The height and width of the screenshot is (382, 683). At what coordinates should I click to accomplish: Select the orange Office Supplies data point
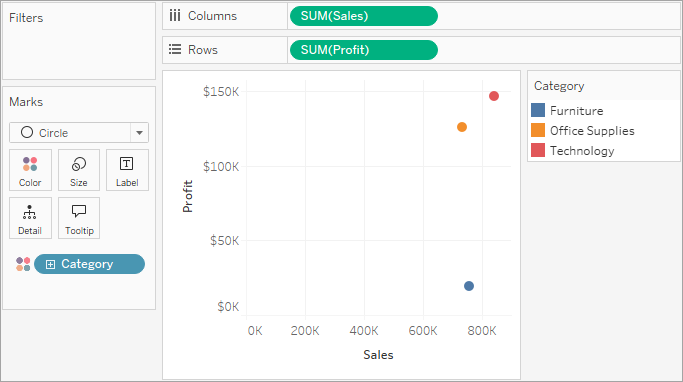pos(462,127)
